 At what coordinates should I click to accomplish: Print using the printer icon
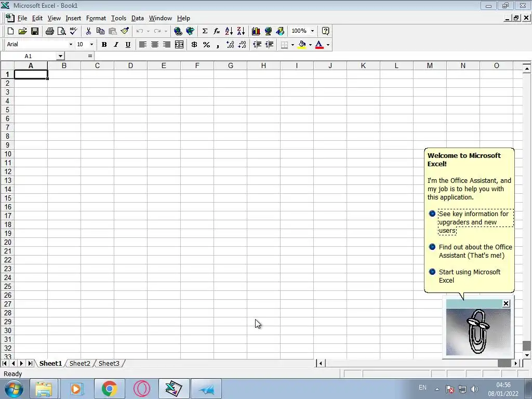[49, 31]
